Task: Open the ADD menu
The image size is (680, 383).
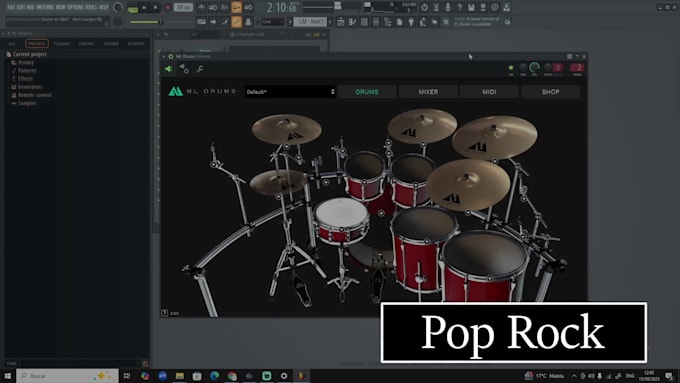Action: pos(30,7)
